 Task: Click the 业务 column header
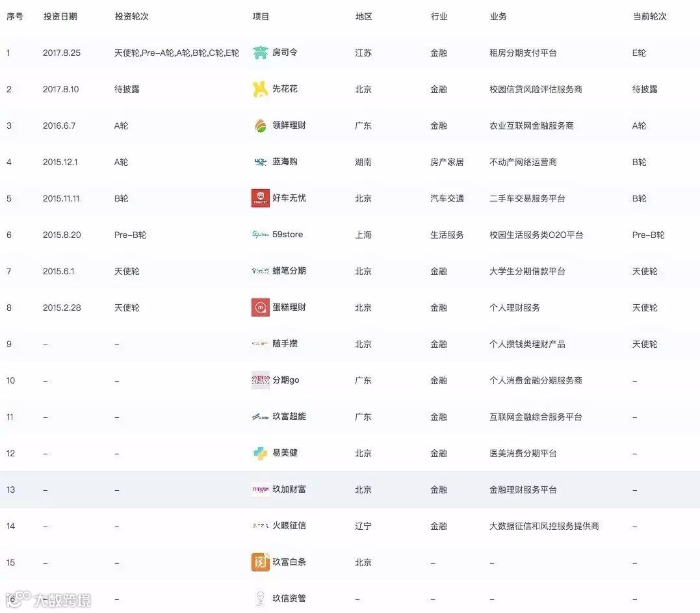tap(499, 16)
